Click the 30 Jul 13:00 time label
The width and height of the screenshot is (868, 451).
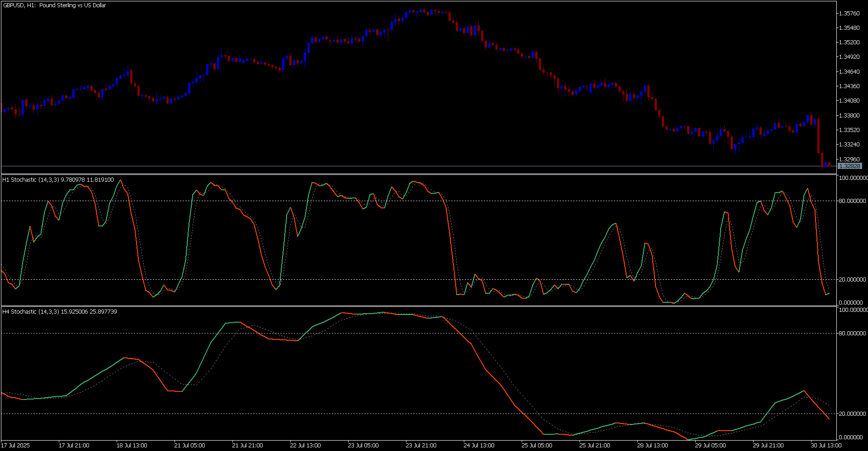(x=826, y=446)
